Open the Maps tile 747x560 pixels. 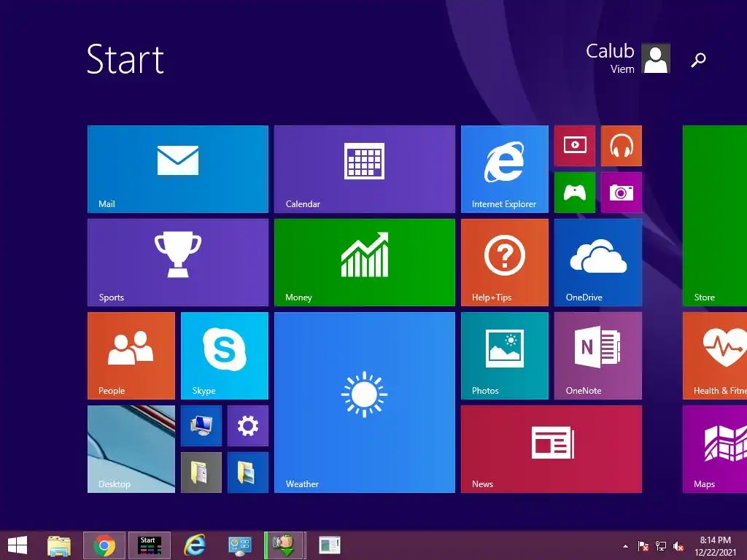715,449
